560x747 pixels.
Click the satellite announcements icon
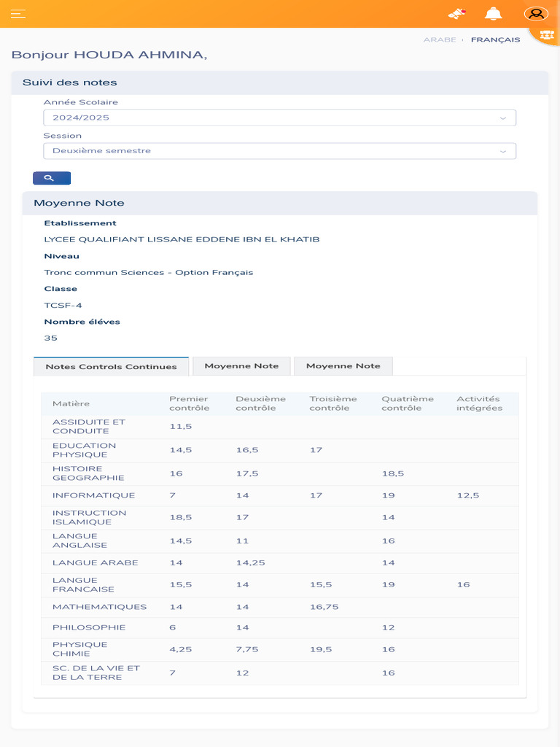tap(456, 13)
